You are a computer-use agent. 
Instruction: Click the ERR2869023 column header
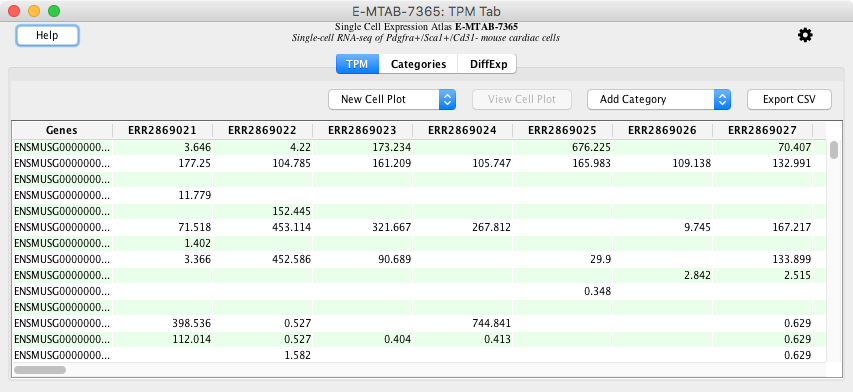(x=362, y=130)
